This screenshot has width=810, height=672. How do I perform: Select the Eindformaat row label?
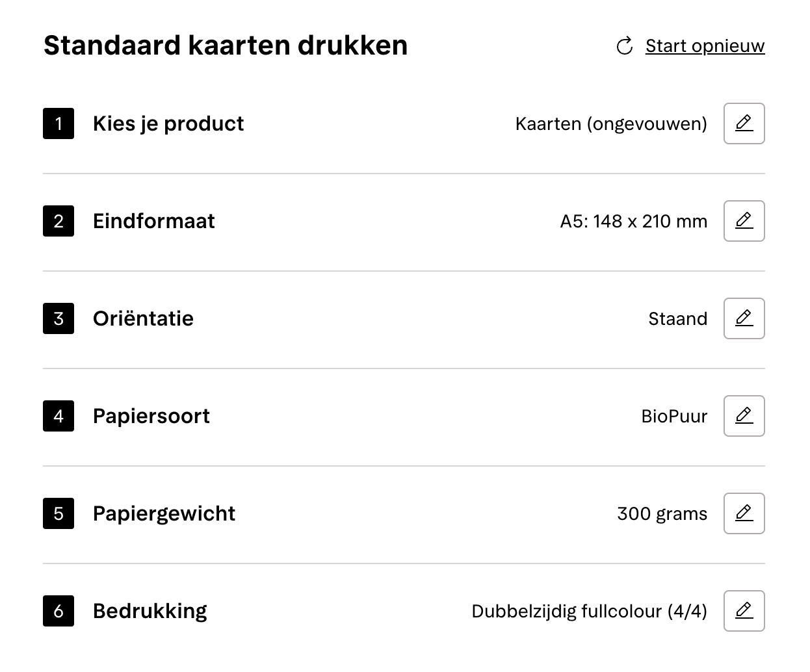154,221
